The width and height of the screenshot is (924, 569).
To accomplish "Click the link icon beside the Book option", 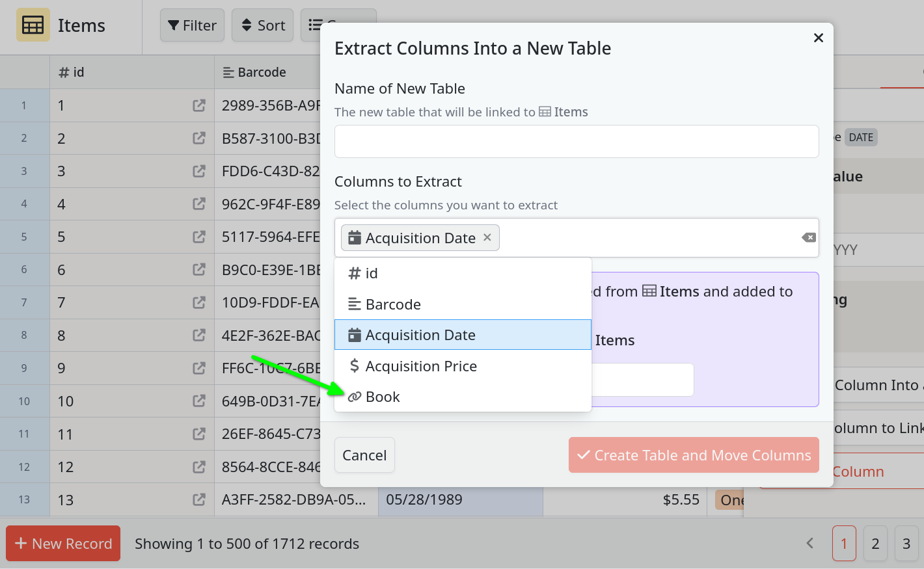I will click(x=355, y=397).
